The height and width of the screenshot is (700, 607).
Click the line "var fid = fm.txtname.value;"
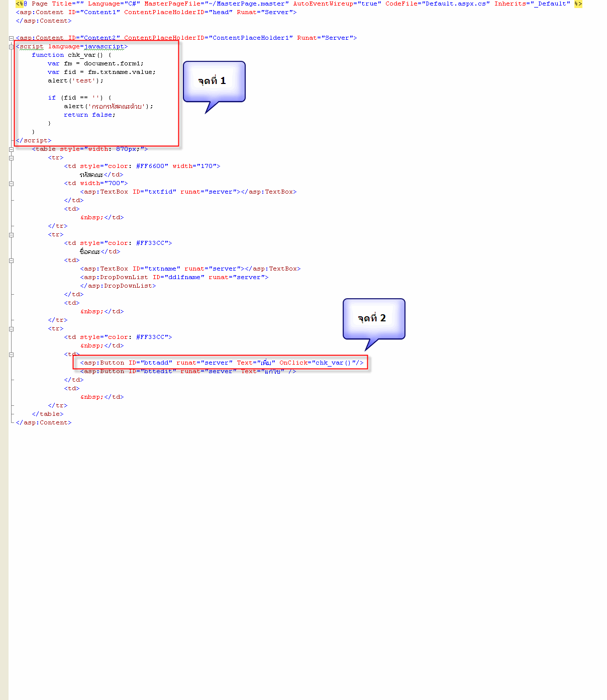[102, 72]
